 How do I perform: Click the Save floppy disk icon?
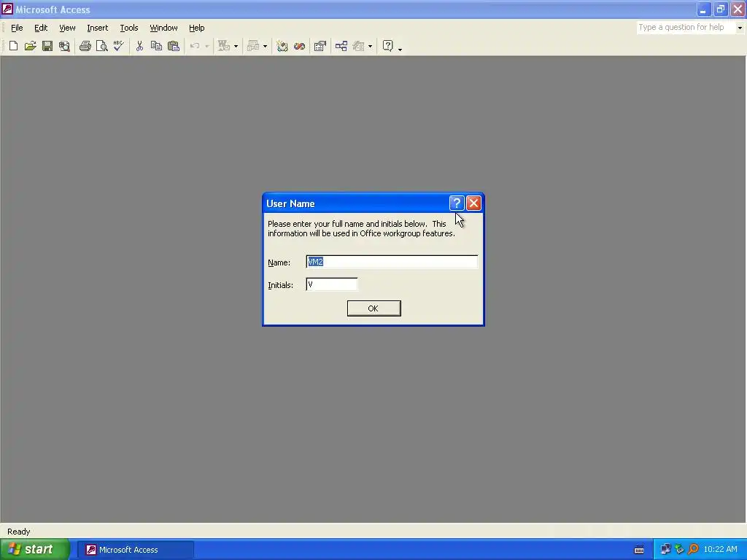tap(47, 46)
